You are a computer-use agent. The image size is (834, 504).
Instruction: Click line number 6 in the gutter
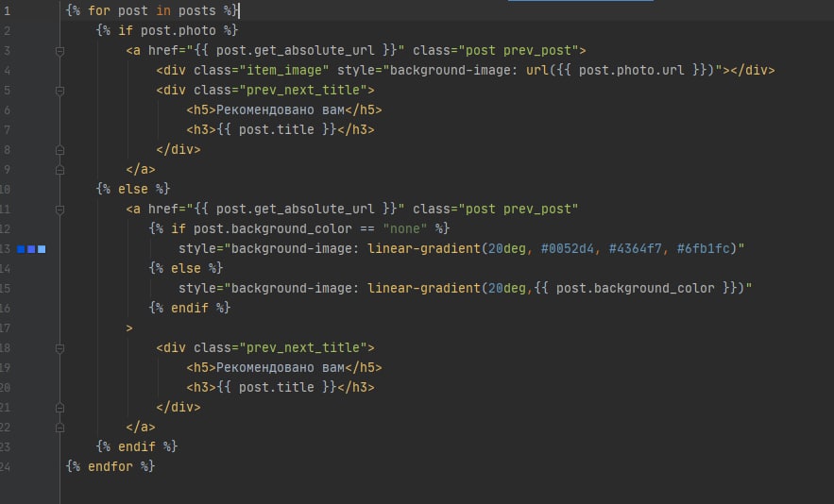click(x=7, y=110)
